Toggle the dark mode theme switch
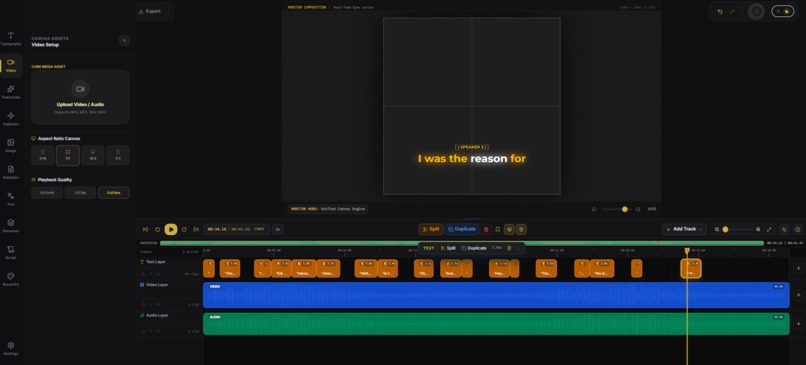 pyautogui.click(x=783, y=11)
